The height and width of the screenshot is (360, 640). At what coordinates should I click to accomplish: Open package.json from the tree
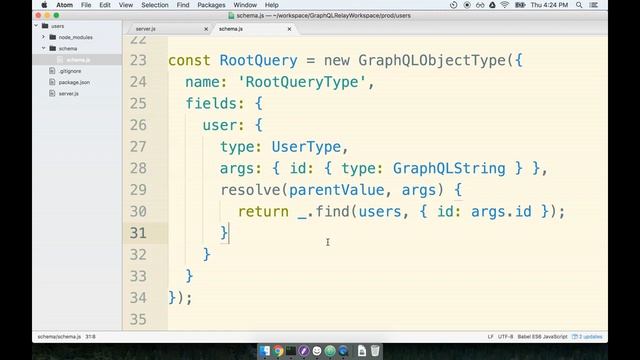[74, 82]
